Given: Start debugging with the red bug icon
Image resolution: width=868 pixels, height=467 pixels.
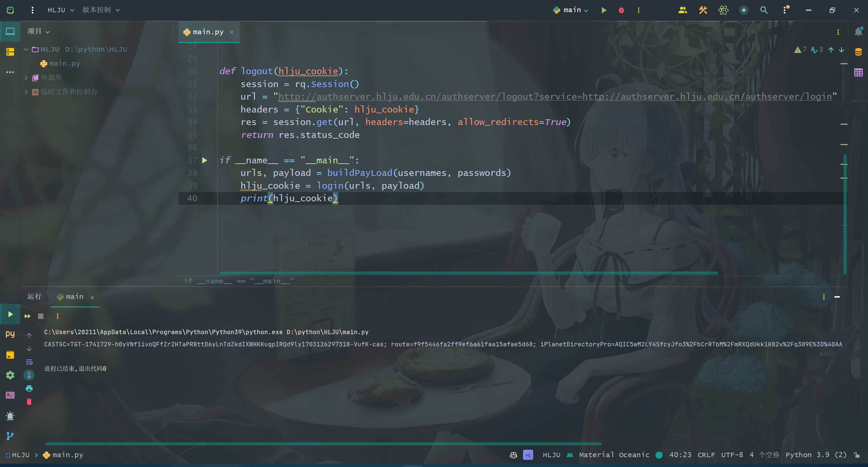Looking at the screenshot, I should [x=621, y=10].
